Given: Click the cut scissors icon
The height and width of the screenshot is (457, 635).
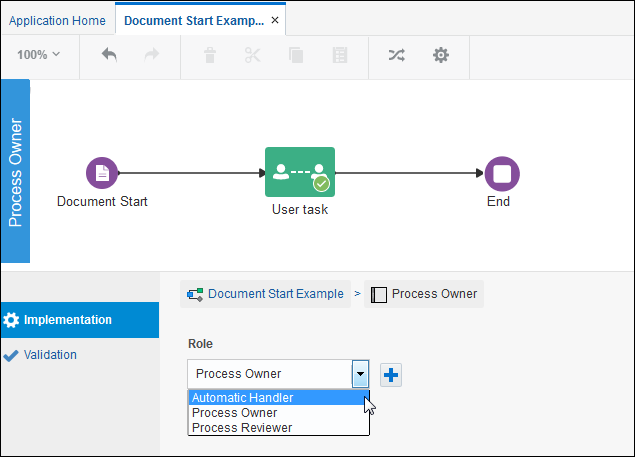Looking at the screenshot, I should (253, 55).
